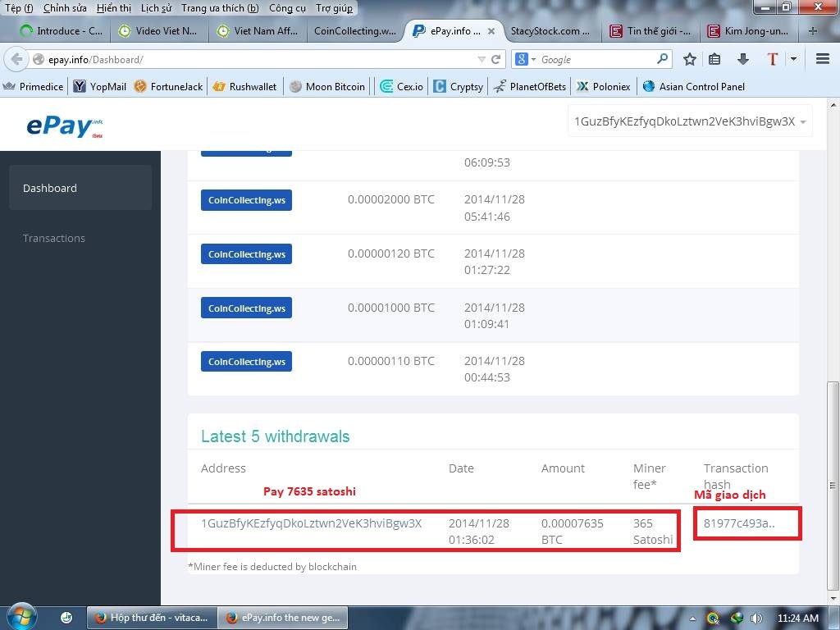Click the Latest 5 withdrawals heading

(x=276, y=436)
